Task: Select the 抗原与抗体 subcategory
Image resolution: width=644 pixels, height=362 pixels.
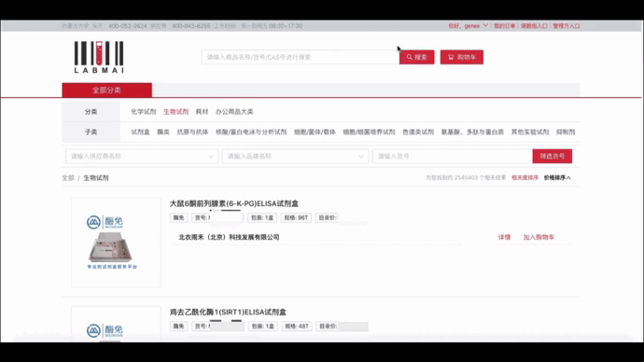Action: [192, 132]
